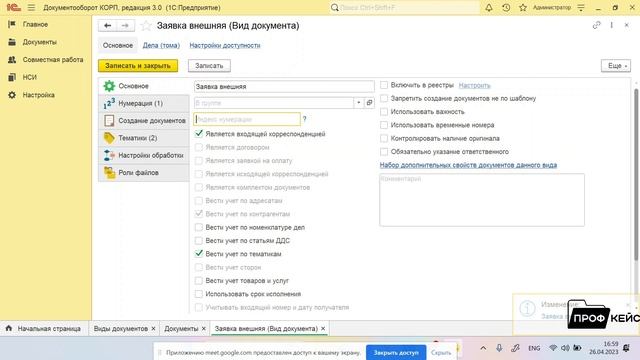This screenshot has width=640, height=360.
Task: Open form's more-actions vertical dots icon
Action: point(611,25)
